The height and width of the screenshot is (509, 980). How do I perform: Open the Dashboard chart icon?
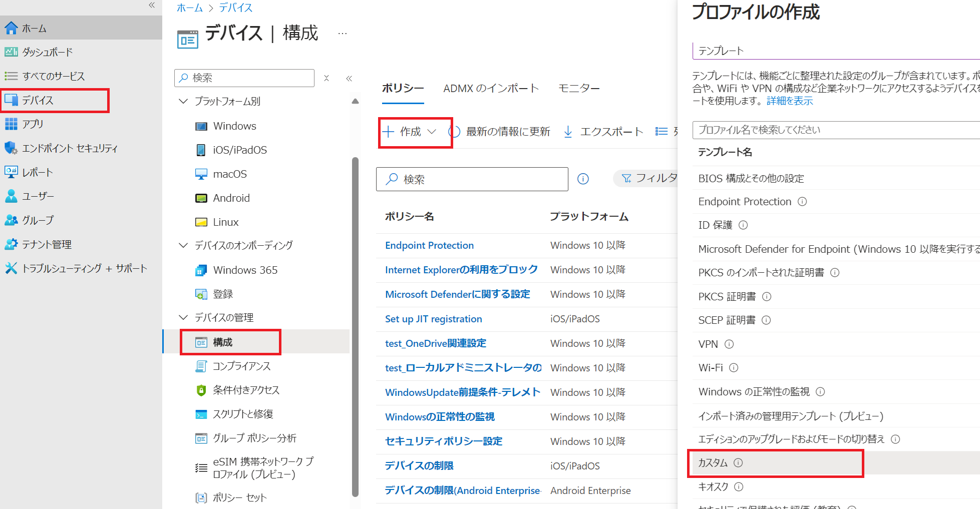pos(11,52)
